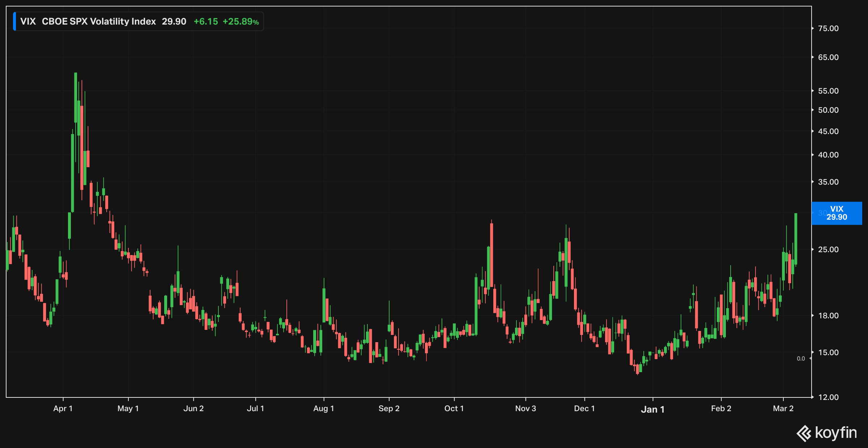Click the blue VIX 29.90 price tag
This screenshot has width=868, height=448.
click(837, 213)
